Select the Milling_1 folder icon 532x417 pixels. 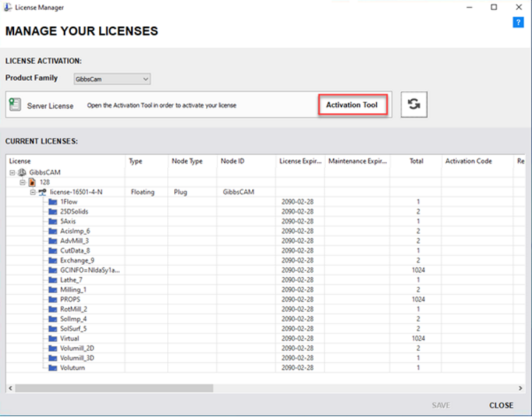[52, 290]
